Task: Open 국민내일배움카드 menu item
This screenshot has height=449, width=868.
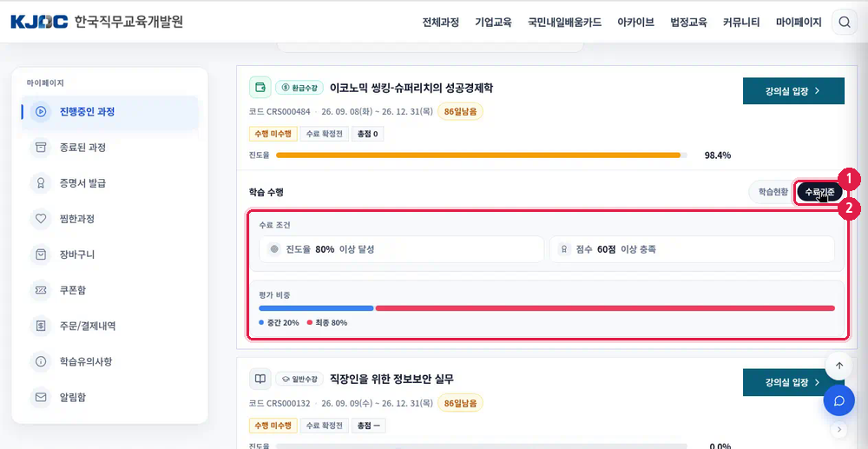Action: coord(565,23)
